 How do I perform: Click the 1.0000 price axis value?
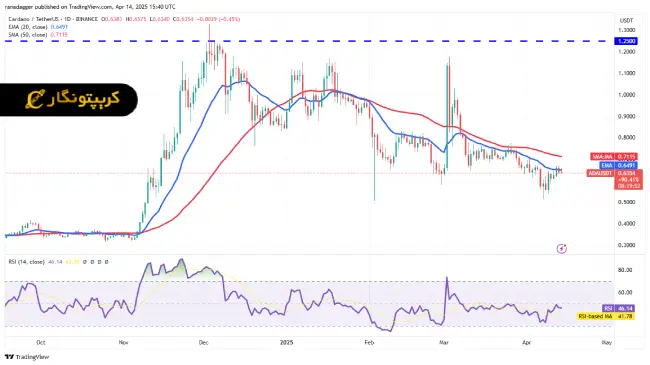click(x=626, y=95)
